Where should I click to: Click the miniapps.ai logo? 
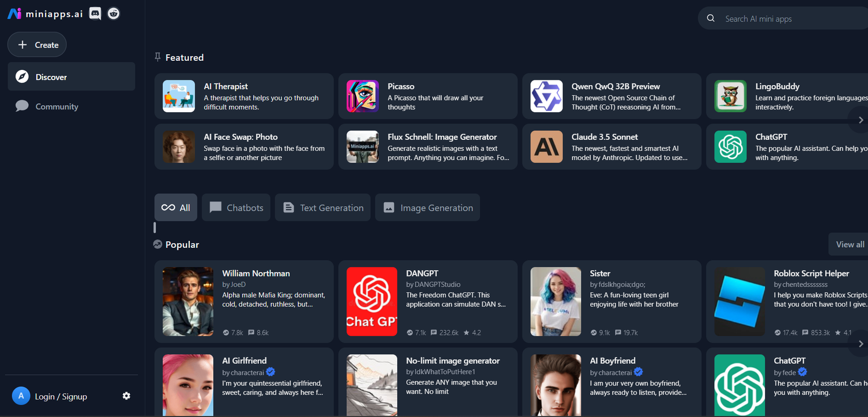tap(45, 14)
